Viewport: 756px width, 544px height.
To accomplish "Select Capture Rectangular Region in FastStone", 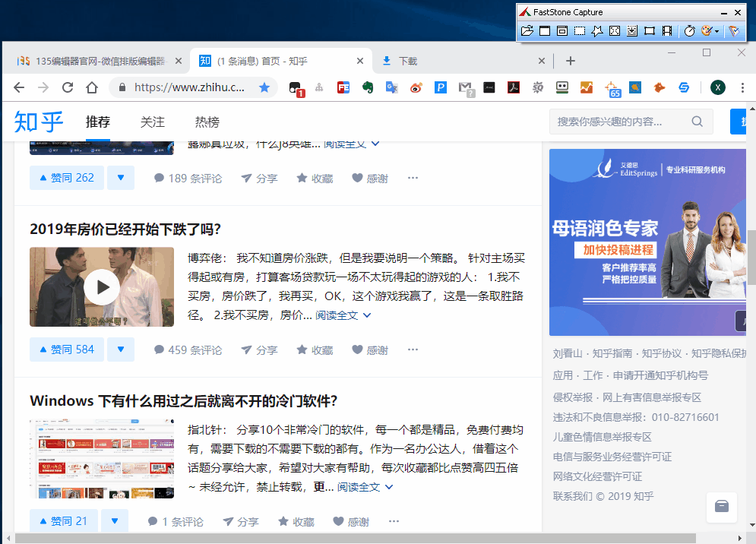I will [x=580, y=31].
